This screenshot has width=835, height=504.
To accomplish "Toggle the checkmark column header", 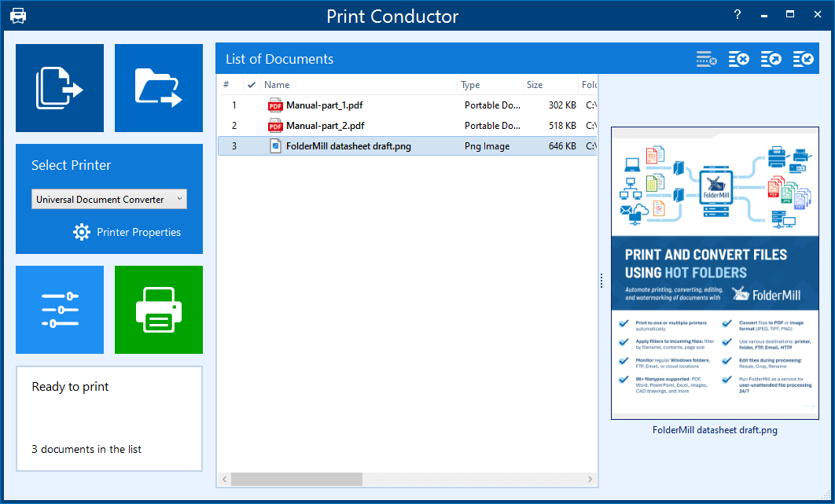I will [x=252, y=85].
